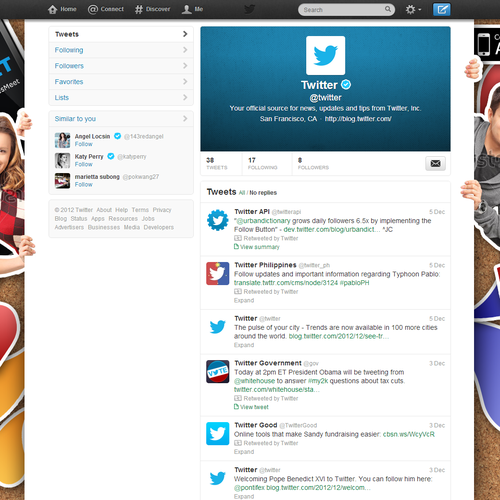Click inside the Search input field
Image resolution: width=500 pixels, height=500 pixels.
click(343, 10)
